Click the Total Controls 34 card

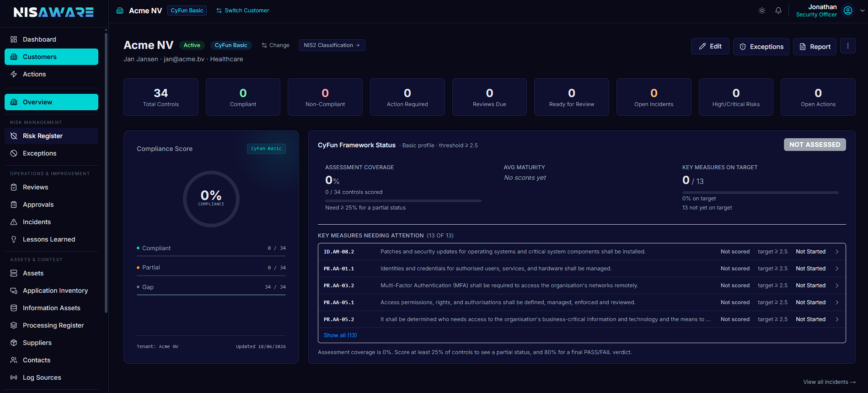pos(161,97)
